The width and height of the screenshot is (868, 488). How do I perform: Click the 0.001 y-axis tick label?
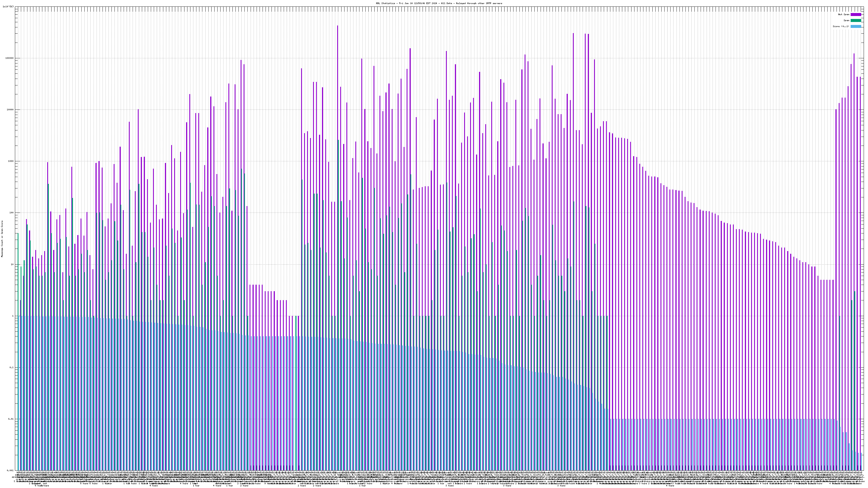(11, 470)
